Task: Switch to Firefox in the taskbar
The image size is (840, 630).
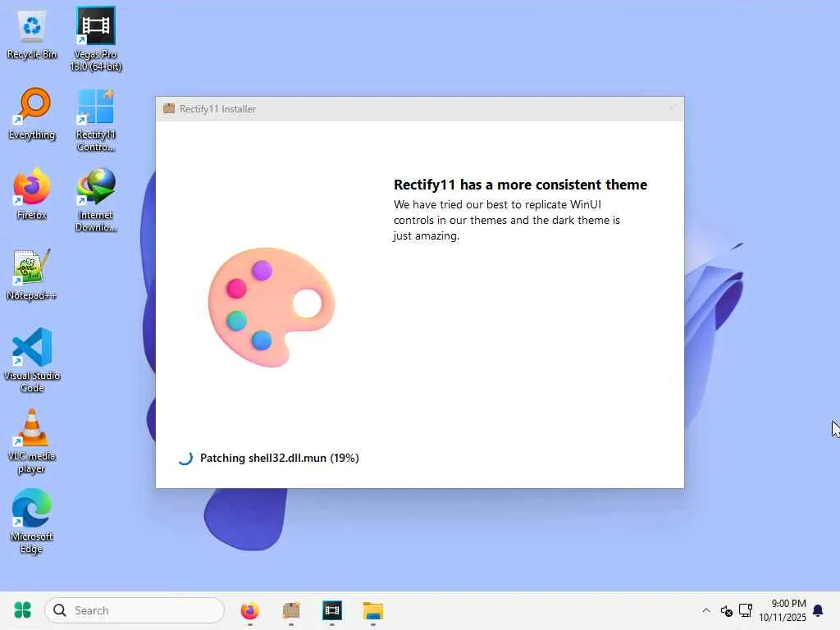Action: (x=249, y=610)
